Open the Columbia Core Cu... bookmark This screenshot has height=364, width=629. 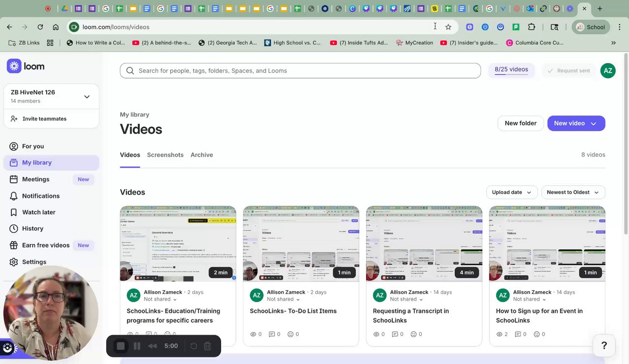[534, 43]
